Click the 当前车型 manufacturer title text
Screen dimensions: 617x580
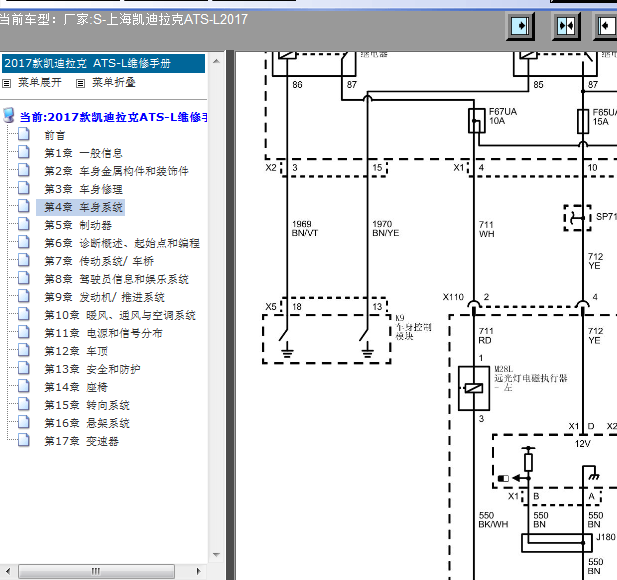click(x=123, y=19)
